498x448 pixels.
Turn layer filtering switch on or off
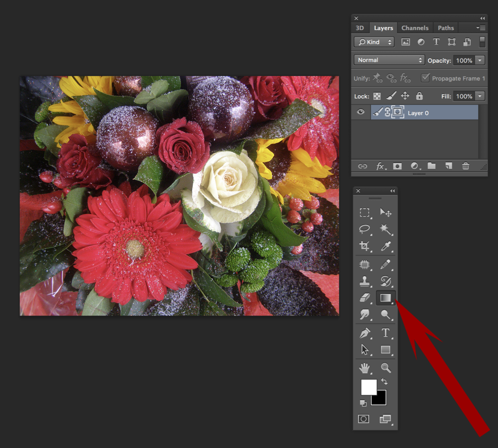tap(482, 42)
